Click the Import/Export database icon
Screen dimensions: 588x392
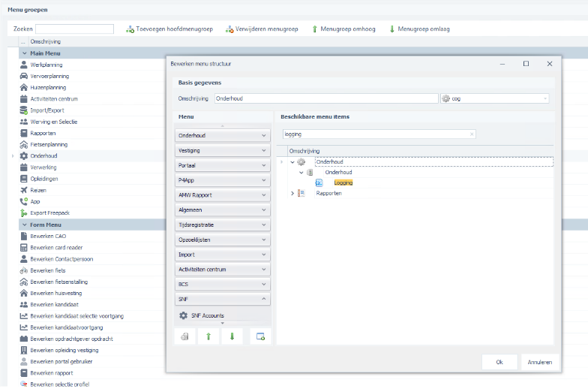coord(24,110)
